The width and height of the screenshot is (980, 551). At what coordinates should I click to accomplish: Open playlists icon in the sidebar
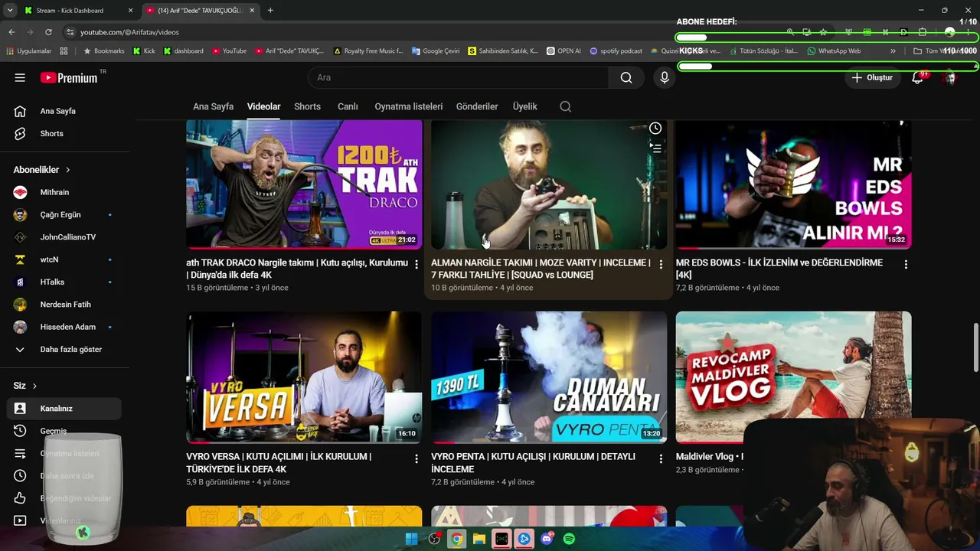[20, 453]
